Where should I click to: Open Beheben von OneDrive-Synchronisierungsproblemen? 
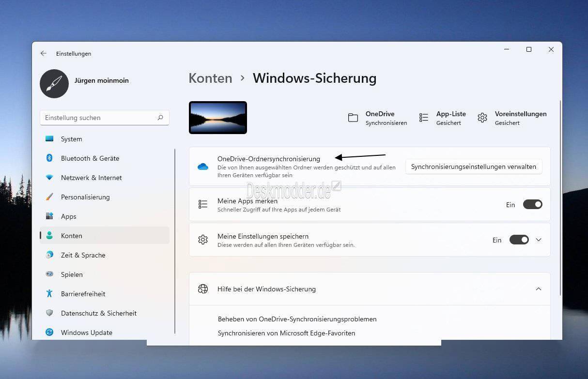(x=297, y=319)
